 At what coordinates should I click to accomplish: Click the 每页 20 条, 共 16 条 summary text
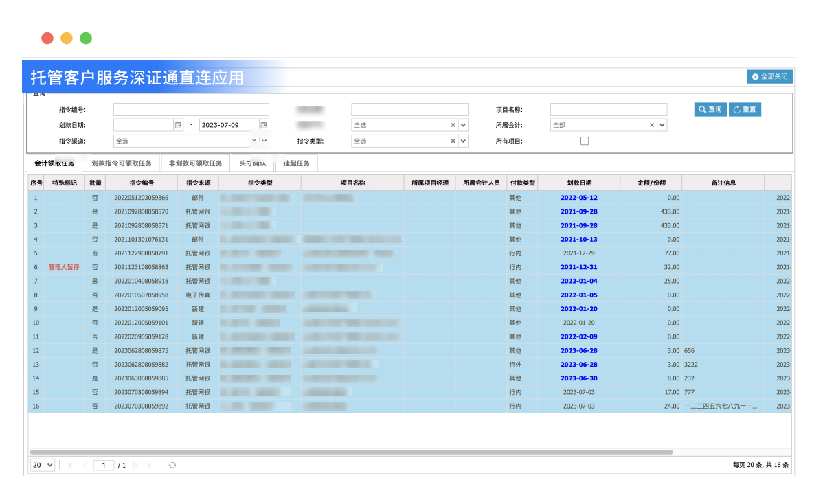pos(760,466)
